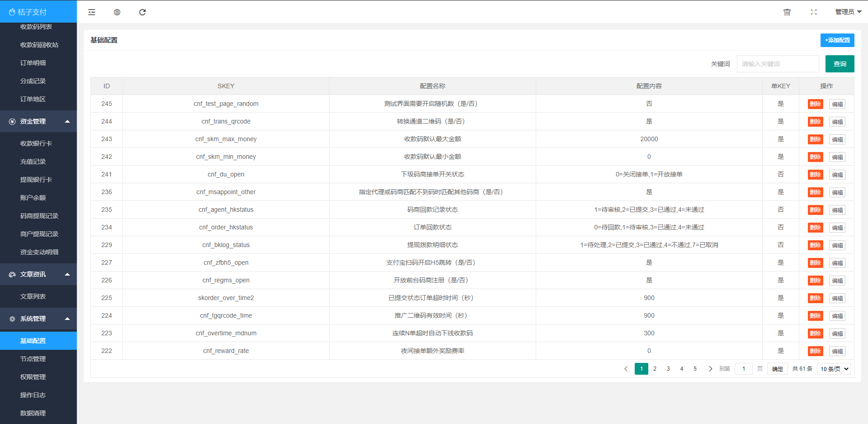This screenshot has height=424, width=868.
Task: Toggle fullscreen mode icon
Action: point(814,12)
